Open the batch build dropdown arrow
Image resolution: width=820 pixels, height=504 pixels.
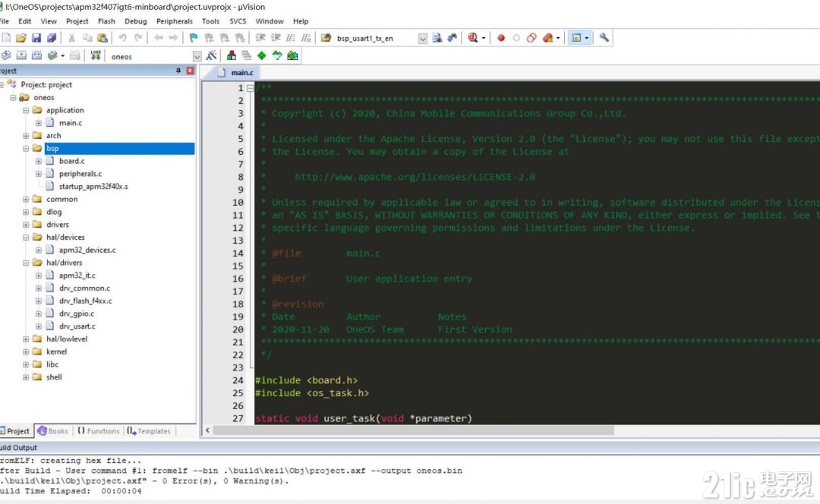click(63, 55)
